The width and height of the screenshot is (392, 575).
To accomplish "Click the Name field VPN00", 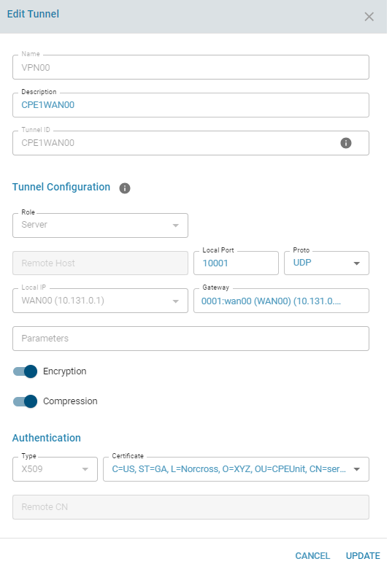I will (x=191, y=67).
